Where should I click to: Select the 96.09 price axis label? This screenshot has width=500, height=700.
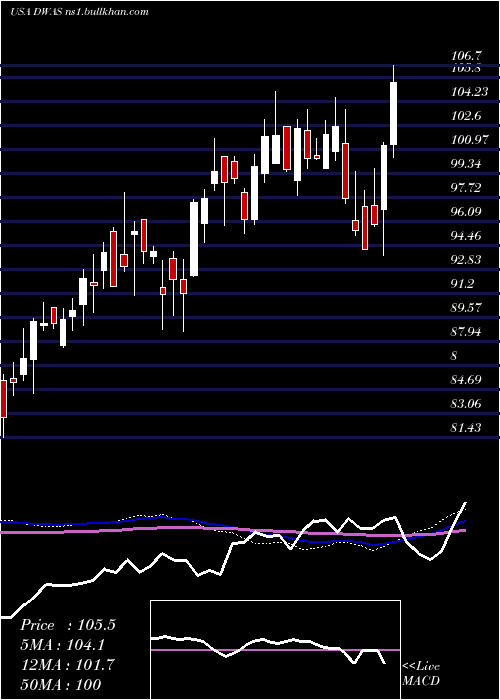click(x=466, y=212)
